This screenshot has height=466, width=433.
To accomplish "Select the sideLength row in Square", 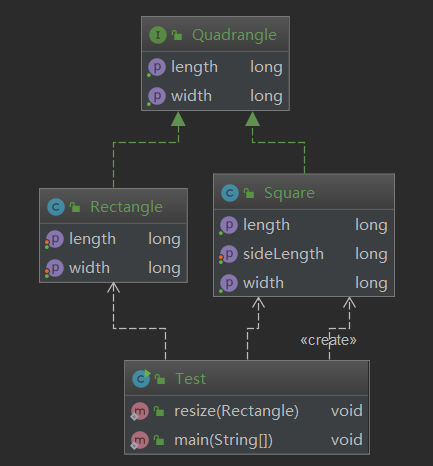I will [304, 254].
